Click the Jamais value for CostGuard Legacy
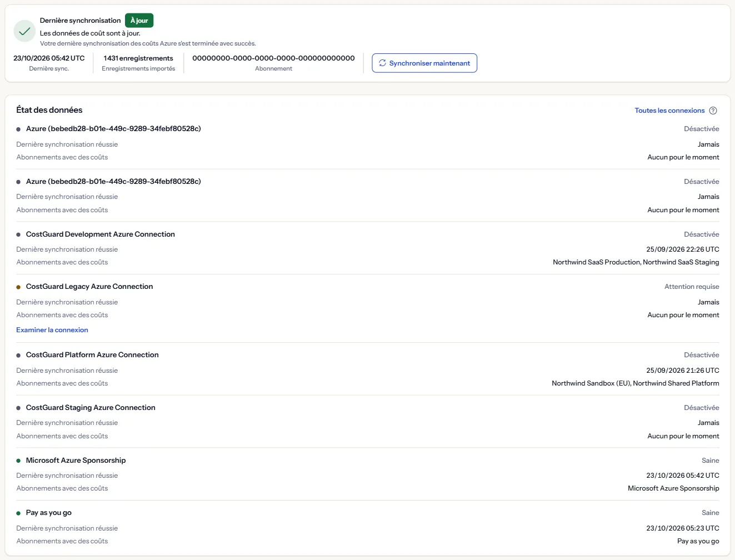 [x=708, y=302]
